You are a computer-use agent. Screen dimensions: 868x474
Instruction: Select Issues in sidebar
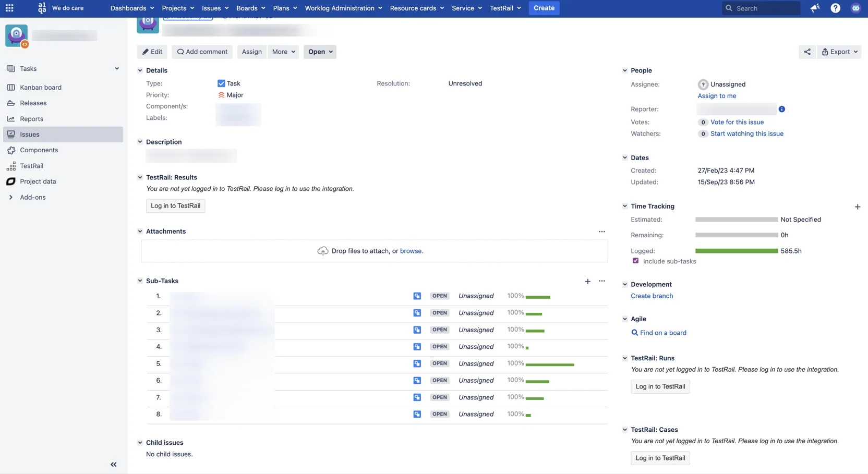[63, 134]
